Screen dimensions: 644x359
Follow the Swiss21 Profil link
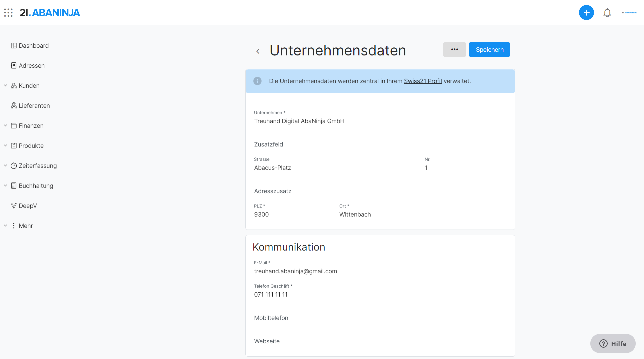(423, 81)
